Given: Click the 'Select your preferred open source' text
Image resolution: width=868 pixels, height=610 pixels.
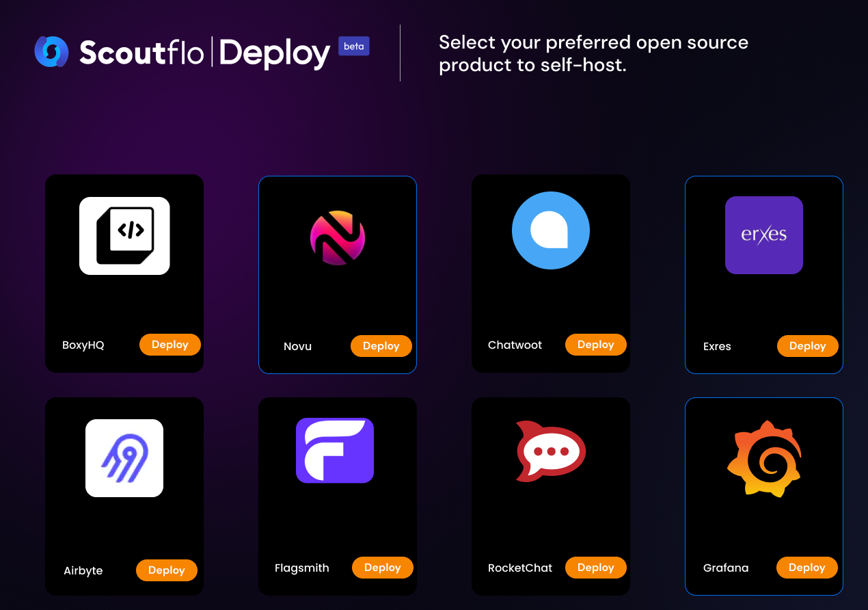Looking at the screenshot, I should click(593, 42).
